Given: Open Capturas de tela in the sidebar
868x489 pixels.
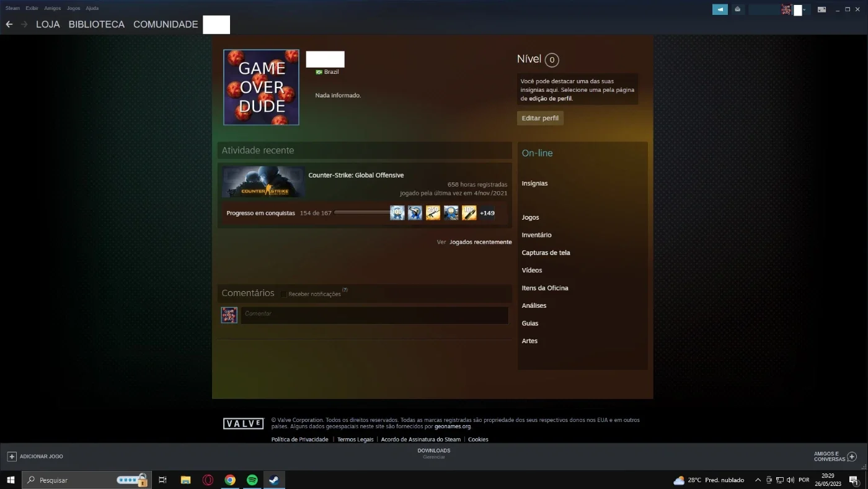Looking at the screenshot, I should click(x=546, y=253).
